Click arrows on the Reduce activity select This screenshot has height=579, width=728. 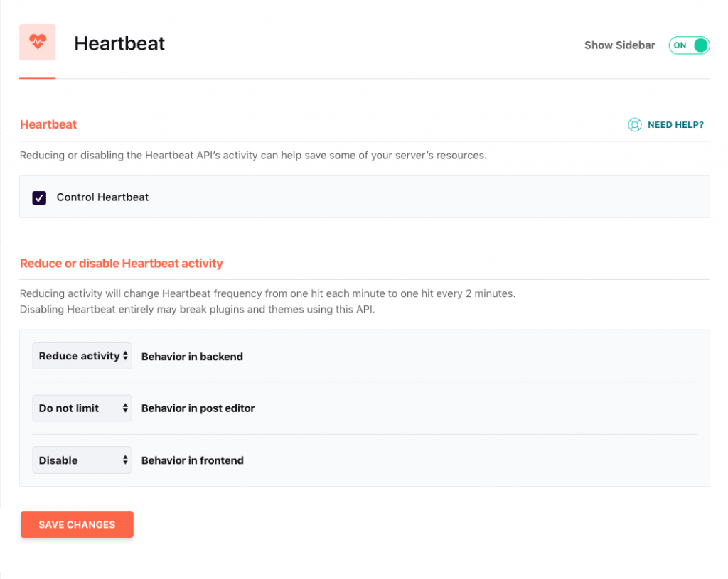pyautogui.click(x=125, y=356)
